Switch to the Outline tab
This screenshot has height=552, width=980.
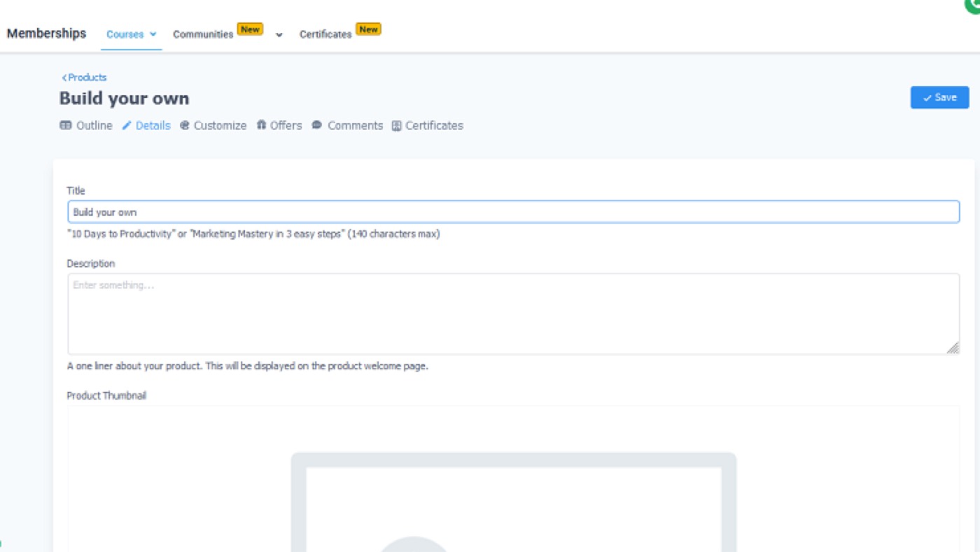point(86,126)
